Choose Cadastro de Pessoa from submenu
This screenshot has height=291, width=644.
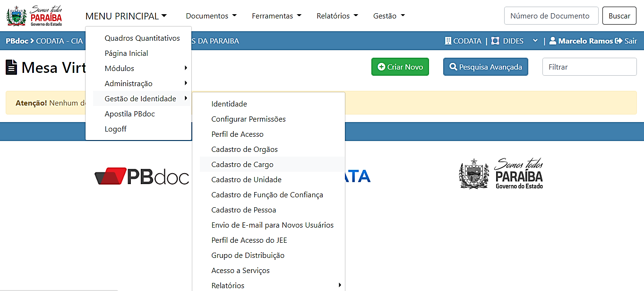pos(243,210)
